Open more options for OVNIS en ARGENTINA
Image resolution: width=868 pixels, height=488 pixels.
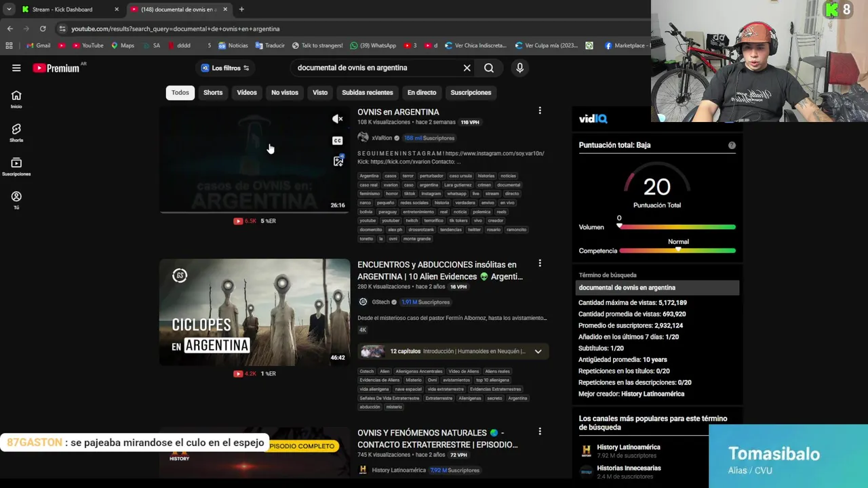click(540, 110)
